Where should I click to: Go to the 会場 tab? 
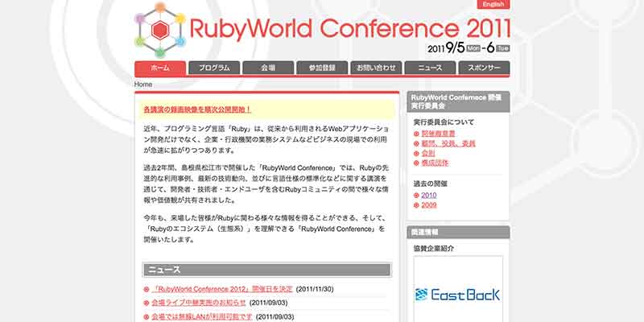(268, 68)
